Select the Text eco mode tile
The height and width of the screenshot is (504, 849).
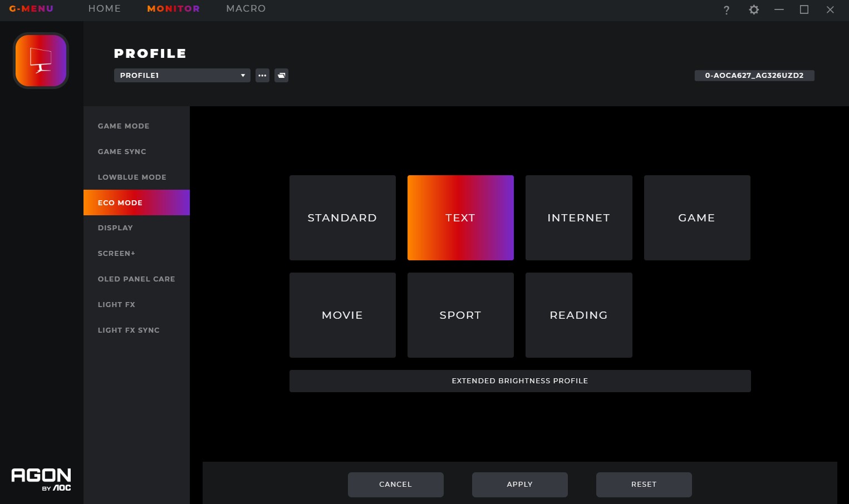460,218
